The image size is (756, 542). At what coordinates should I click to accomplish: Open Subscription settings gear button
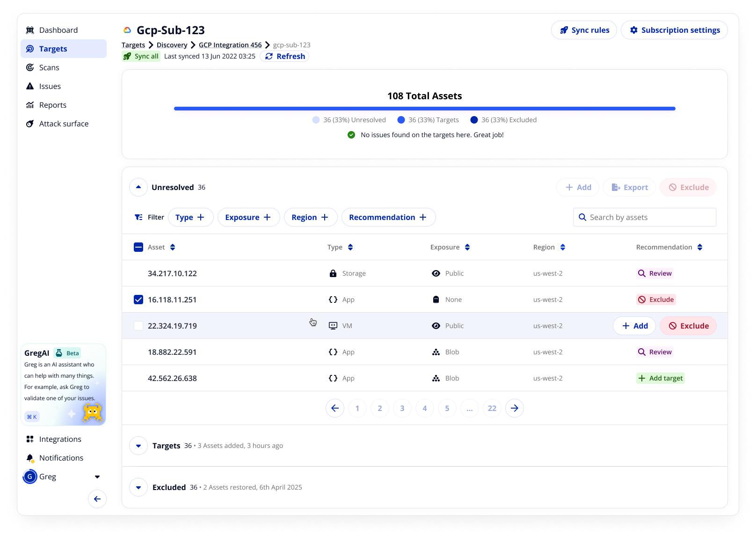[x=674, y=30]
